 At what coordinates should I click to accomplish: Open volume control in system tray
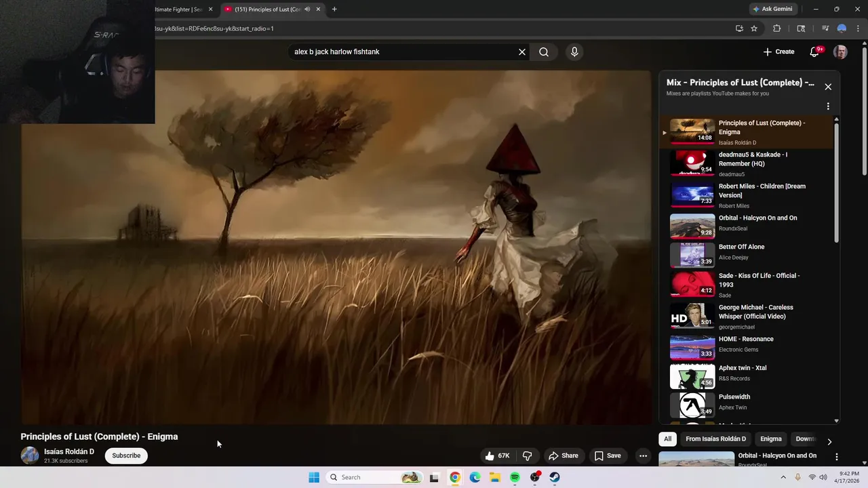pyautogui.click(x=823, y=477)
